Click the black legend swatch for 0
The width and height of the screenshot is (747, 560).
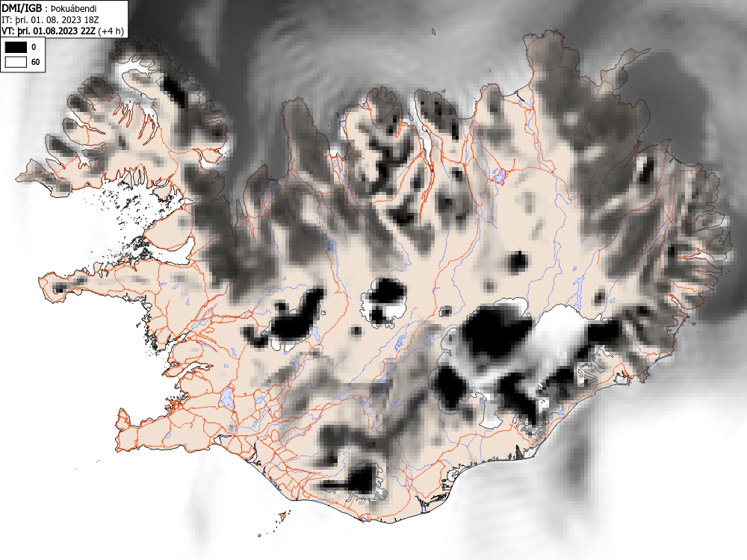coord(16,47)
